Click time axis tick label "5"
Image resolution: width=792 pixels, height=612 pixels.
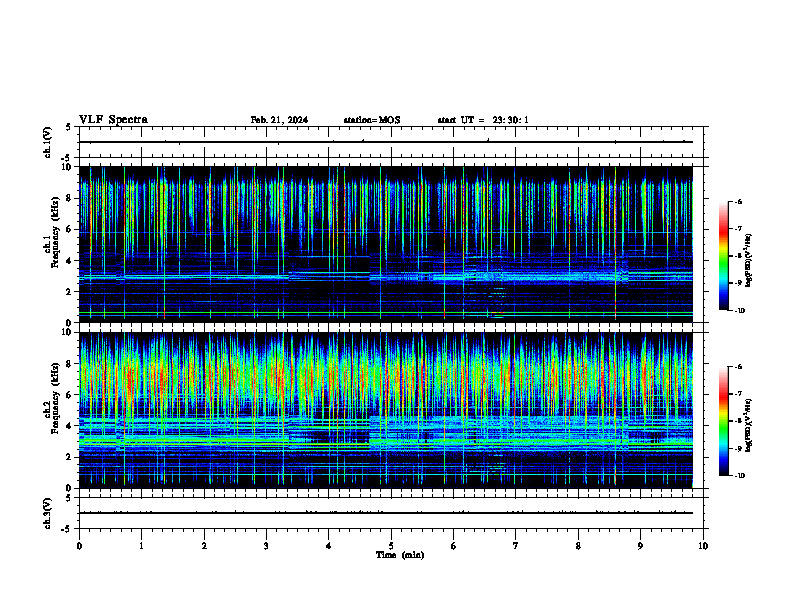click(x=391, y=546)
